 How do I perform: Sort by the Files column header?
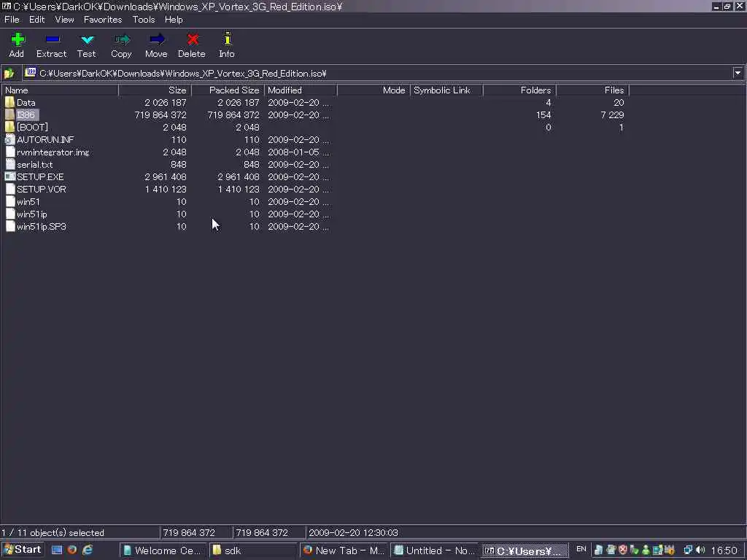point(592,90)
